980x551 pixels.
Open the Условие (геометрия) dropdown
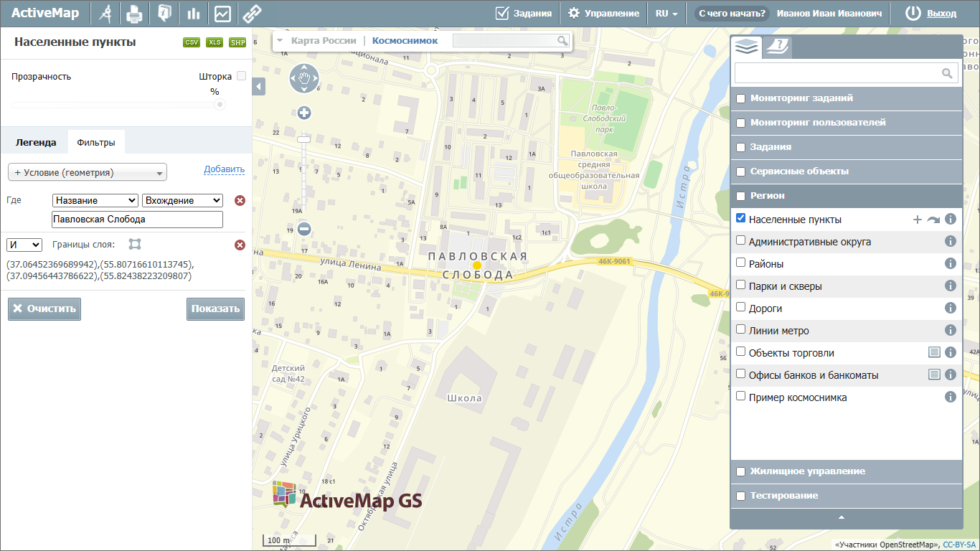coord(88,172)
